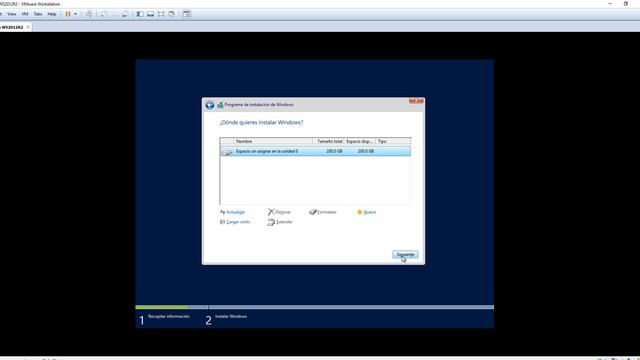Click the Actualizar link
640x360 pixels.
coord(233,212)
